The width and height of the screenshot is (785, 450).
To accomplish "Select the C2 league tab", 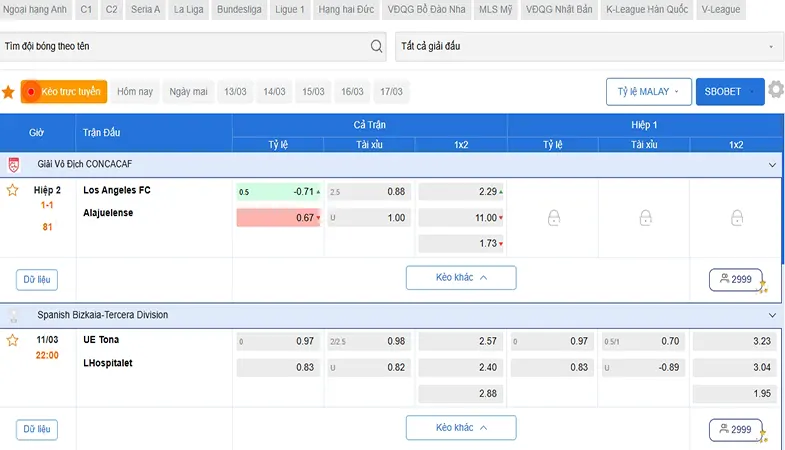I will [x=112, y=10].
